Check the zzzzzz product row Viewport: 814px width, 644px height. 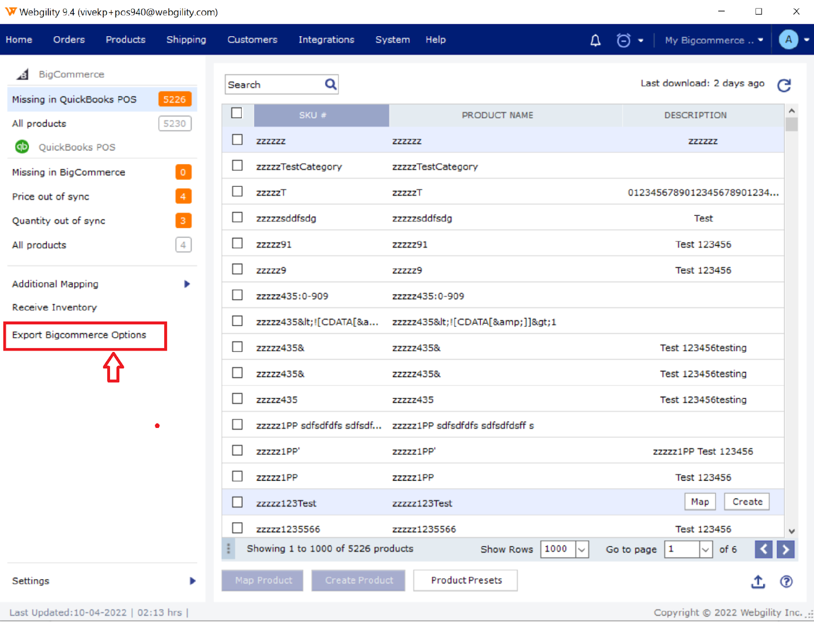coord(237,139)
